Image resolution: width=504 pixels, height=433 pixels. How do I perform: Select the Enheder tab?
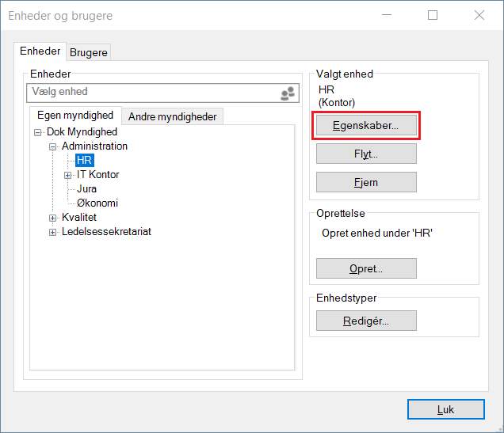coord(40,51)
